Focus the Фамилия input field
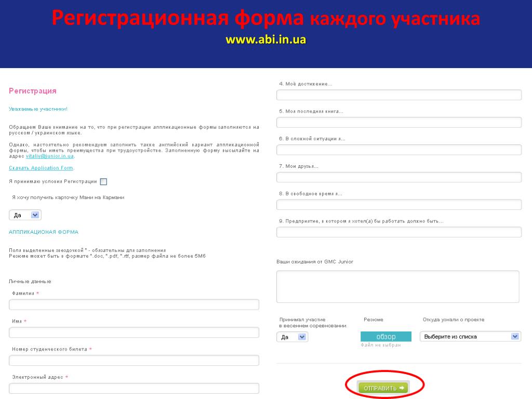Screen dimensions: 532x399 coord(134,304)
